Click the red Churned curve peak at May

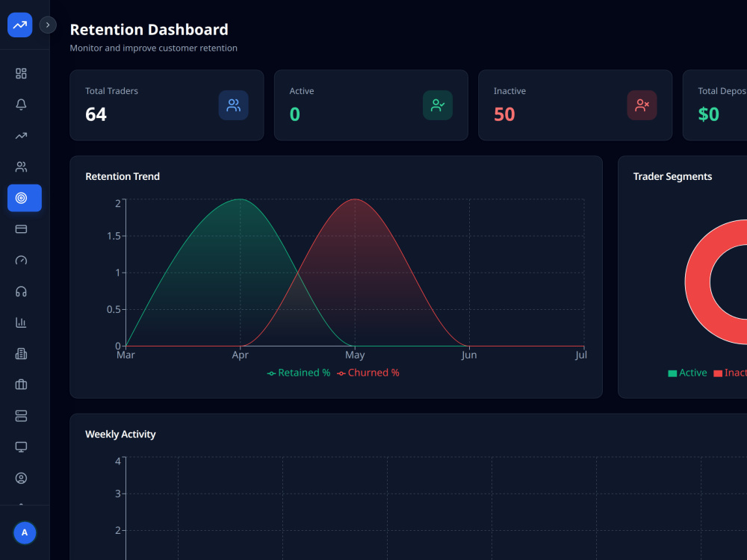(x=355, y=199)
